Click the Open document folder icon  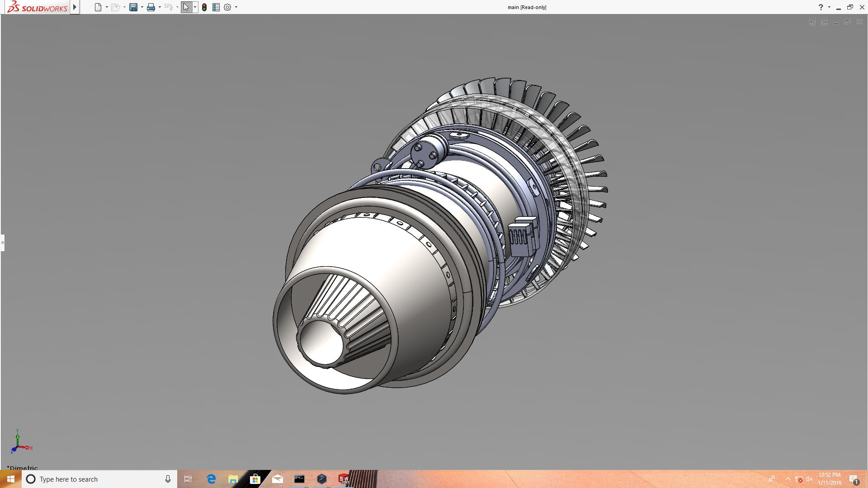point(115,7)
